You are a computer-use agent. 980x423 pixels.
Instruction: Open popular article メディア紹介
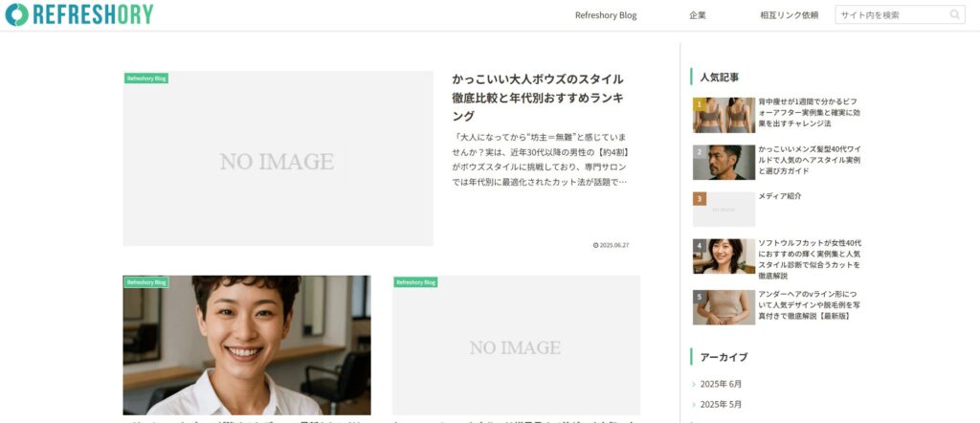[779, 196]
